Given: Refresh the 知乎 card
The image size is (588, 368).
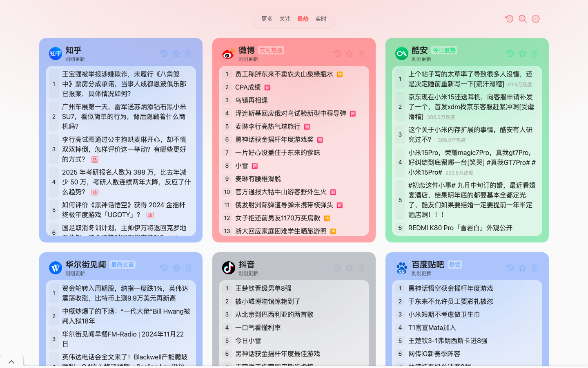Looking at the screenshot, I should click(x=164, y=54).
